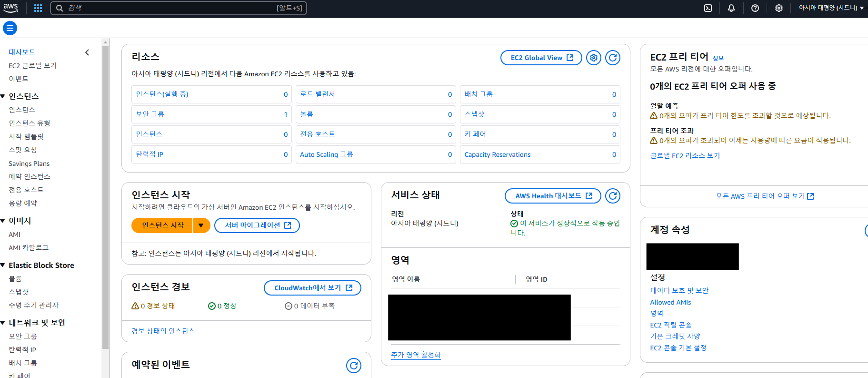Open the services grid menu

tap(38, 8)
